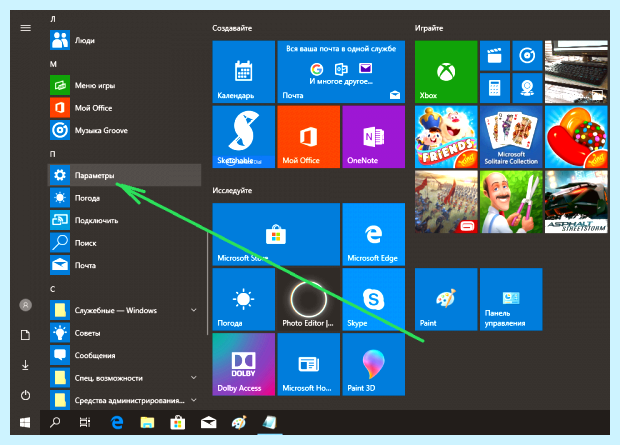Open the Asphalt Streetstorm tile
This screenshot has width=620, height=445.
pos(576,202)
